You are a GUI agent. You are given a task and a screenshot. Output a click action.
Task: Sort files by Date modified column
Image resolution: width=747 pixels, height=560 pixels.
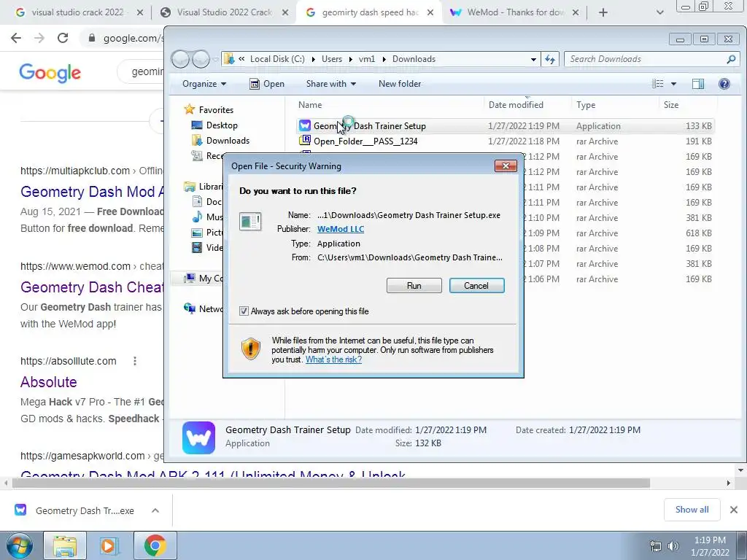point(516,105)
